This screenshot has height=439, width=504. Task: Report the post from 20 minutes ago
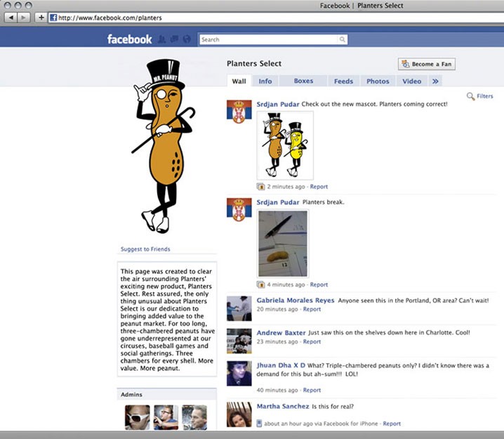[x=312, y=309]
